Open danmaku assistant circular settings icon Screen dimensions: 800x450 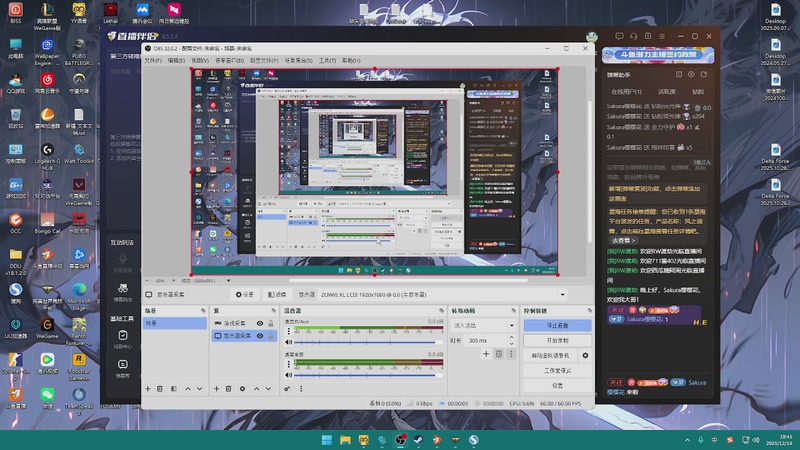coord(691,74)
